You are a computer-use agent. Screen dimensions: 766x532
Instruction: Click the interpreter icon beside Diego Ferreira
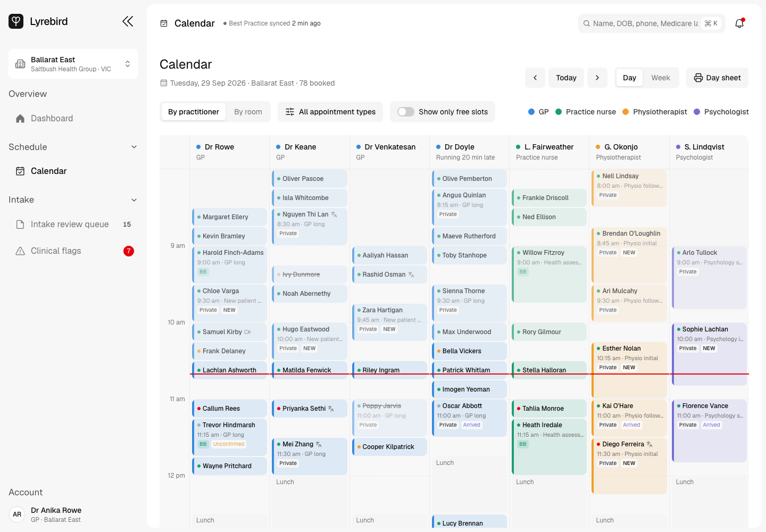click(x=650, y=444)
